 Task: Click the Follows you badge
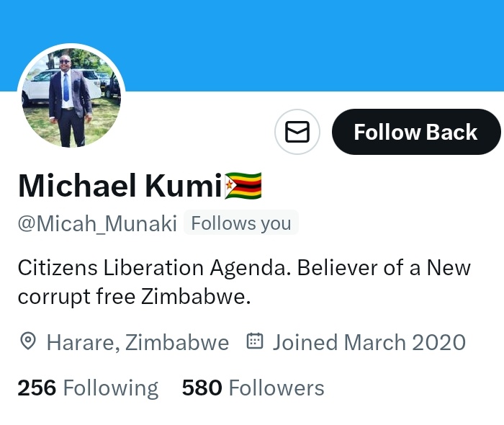pyautogui.click(x=241, y=223)
